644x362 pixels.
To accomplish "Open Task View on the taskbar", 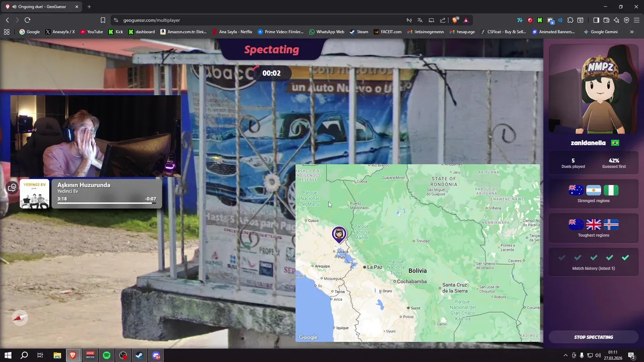I will [x=40, y=355].
